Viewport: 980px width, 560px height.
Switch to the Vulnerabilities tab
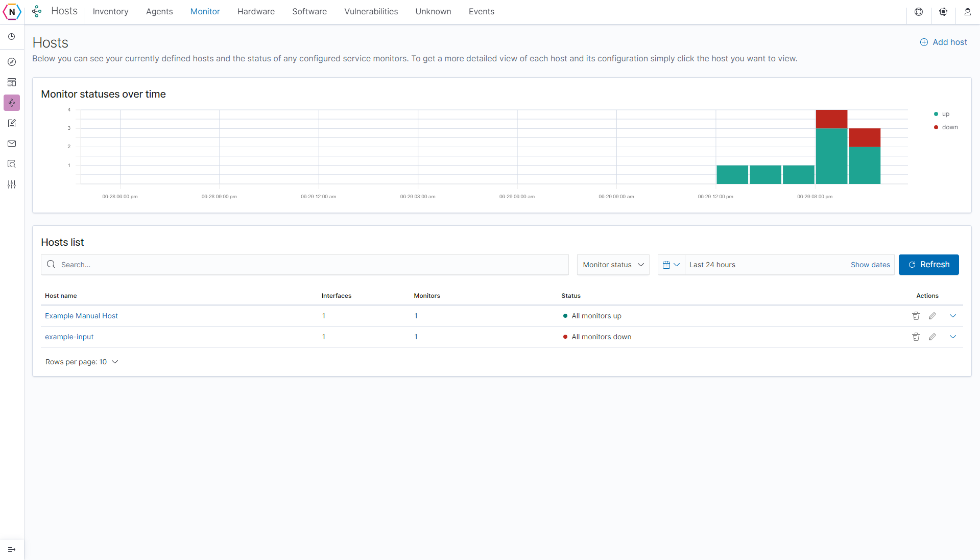371,12
